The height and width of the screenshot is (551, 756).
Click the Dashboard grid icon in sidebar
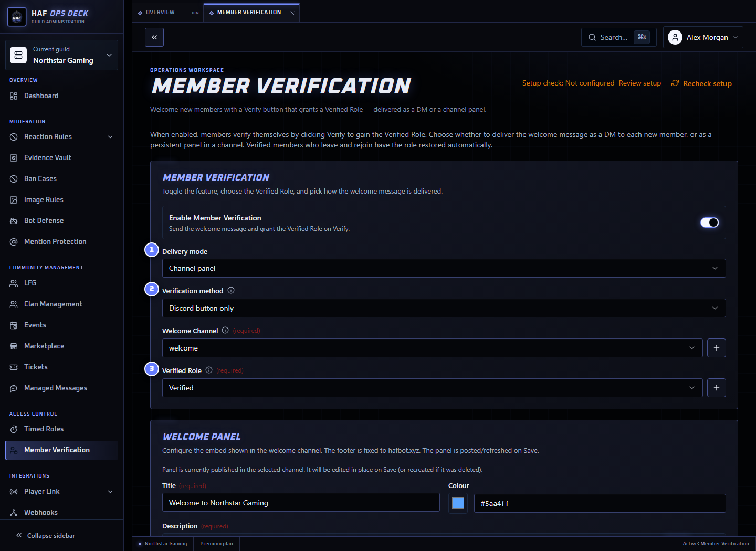coord(14,96)
